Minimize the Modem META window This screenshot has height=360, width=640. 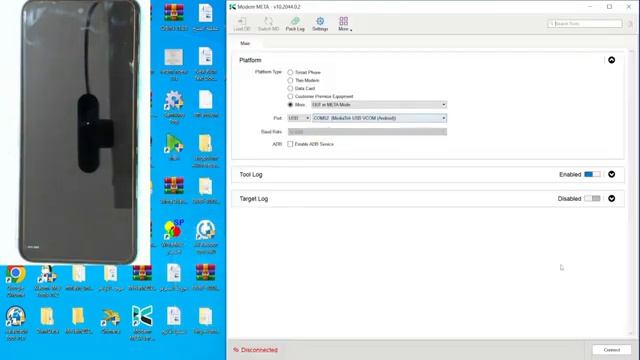(590, 7)
